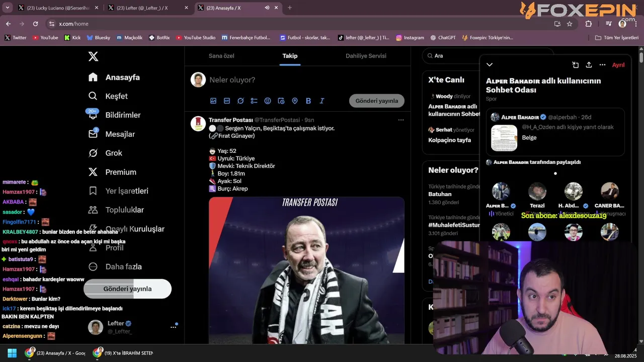Image resolution: width=644 pixels, height=362 pixels.
Task: Open Space more options menu
Action: [602, 65]
